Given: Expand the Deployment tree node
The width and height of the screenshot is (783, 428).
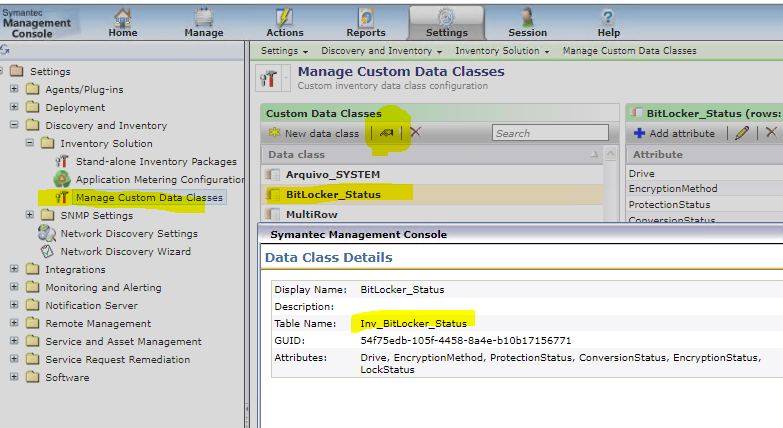Looking at the screenshot, I should coord(14,107).
